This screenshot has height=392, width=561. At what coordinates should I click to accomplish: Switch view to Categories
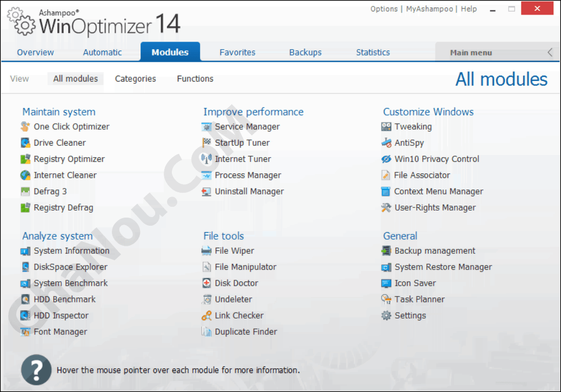(x=135, y=79)
